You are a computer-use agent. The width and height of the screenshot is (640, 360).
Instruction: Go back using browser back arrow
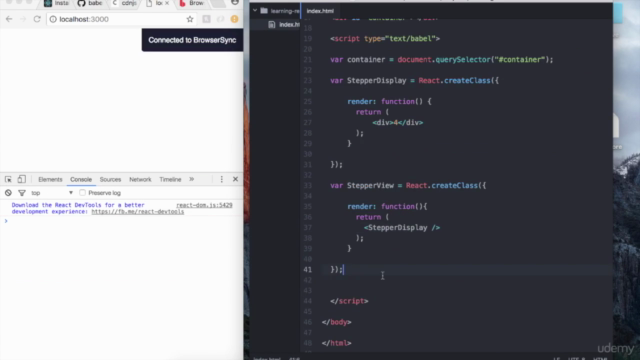click(x=9, y=19)
